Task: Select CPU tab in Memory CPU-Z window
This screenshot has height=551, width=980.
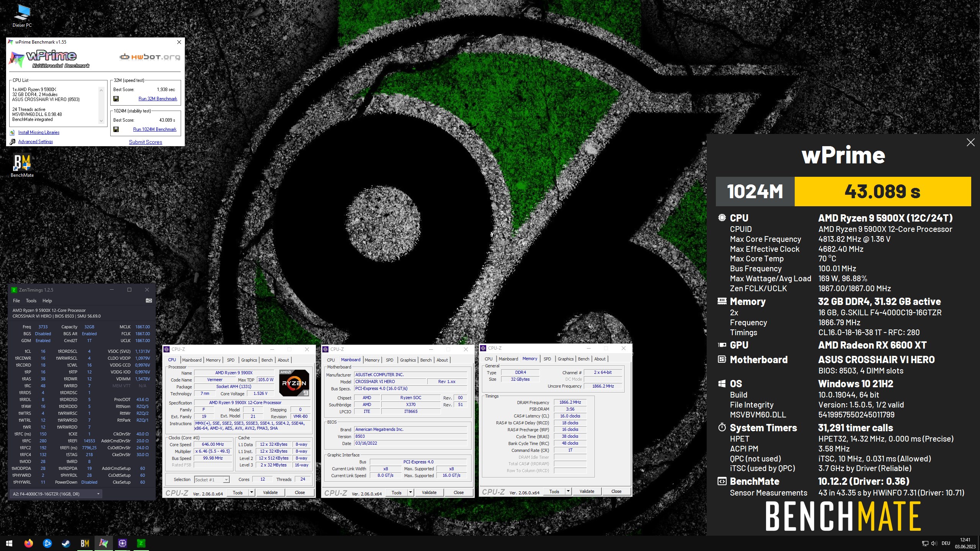Action: (488, 359)
